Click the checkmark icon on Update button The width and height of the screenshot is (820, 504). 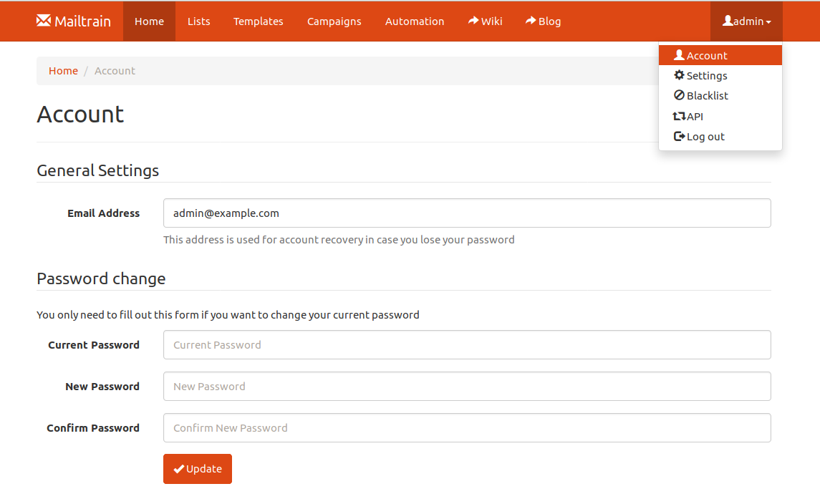[179, 469]
